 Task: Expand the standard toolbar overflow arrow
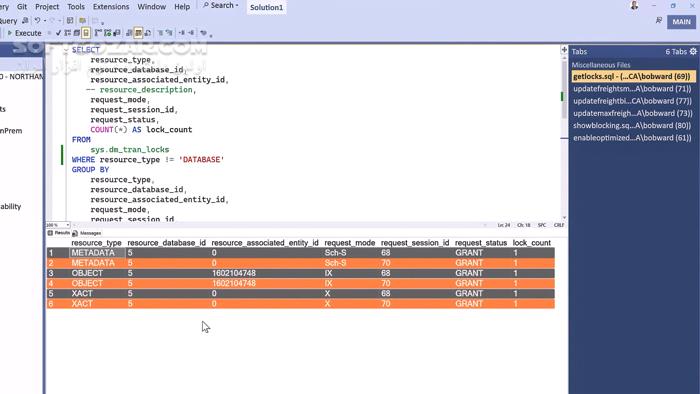point(103,22)
